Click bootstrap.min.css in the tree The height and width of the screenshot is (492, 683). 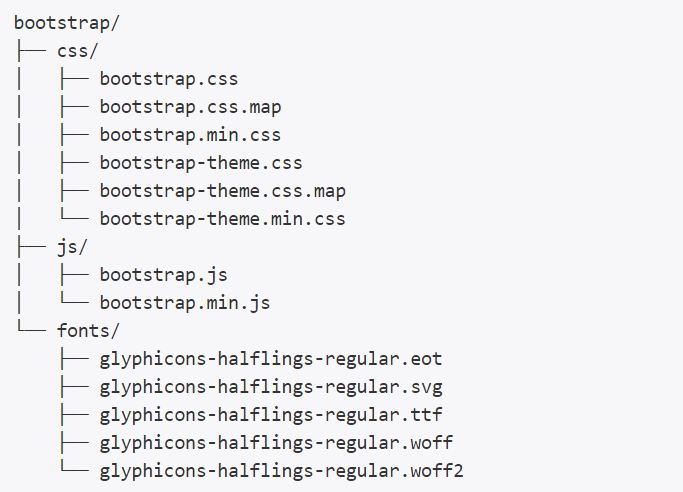(x=190, y=135)
